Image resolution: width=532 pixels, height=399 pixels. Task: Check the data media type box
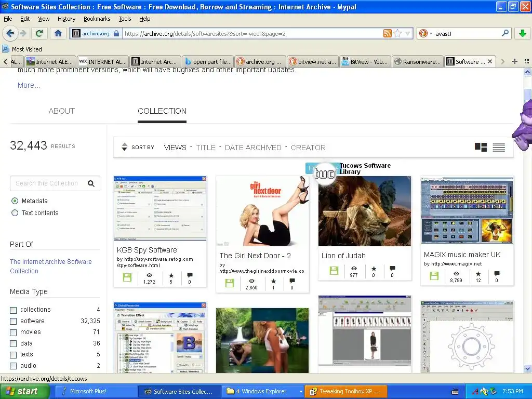tap(13, 344)
